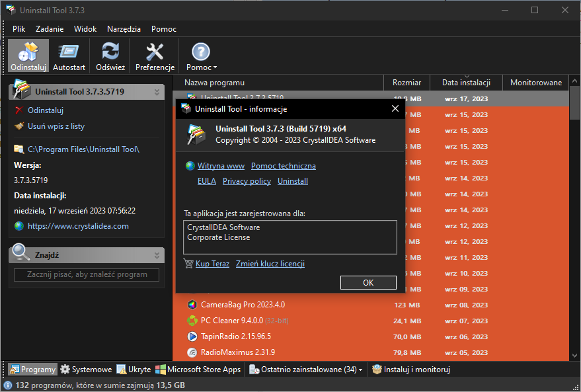Collapse the Znajdź search panel

(157, 255)
